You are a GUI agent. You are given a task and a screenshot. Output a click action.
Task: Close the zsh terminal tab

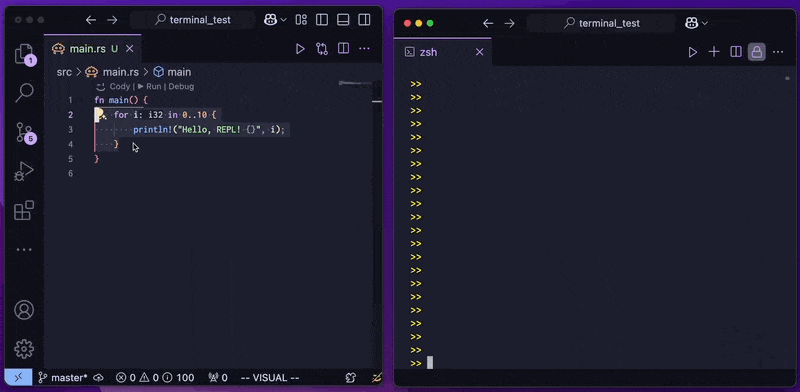pyautogui.click(x=480, y=52)
